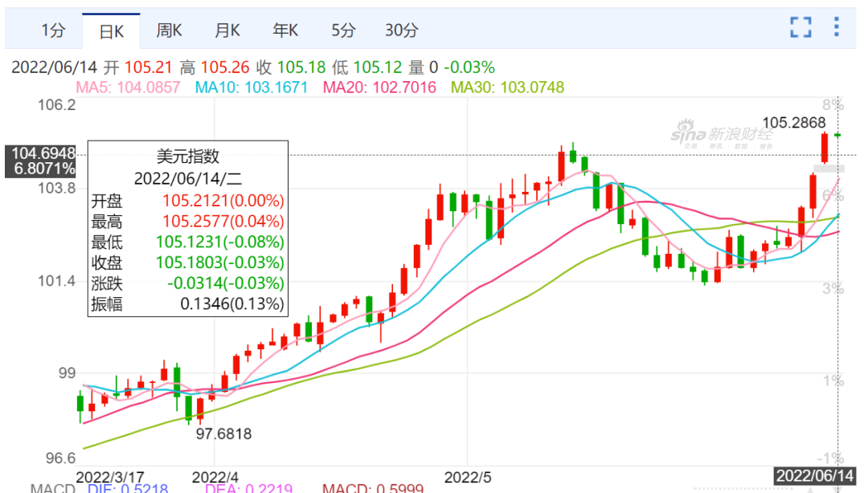Click the 2022/06/14/二 date in tooltip
Image resolution: width=868 pixels, height=493 pixels.
click(188, 179)
